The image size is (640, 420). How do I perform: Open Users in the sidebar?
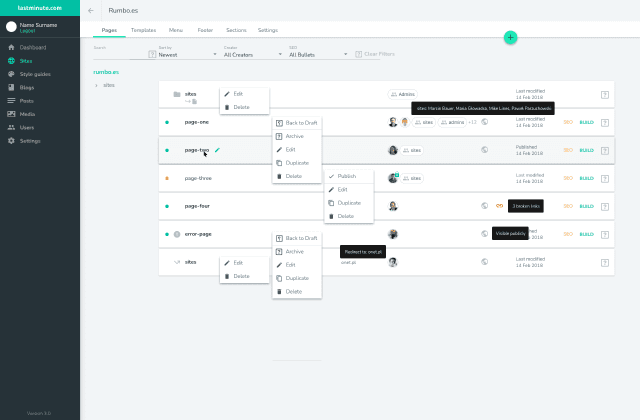(27, 127)
